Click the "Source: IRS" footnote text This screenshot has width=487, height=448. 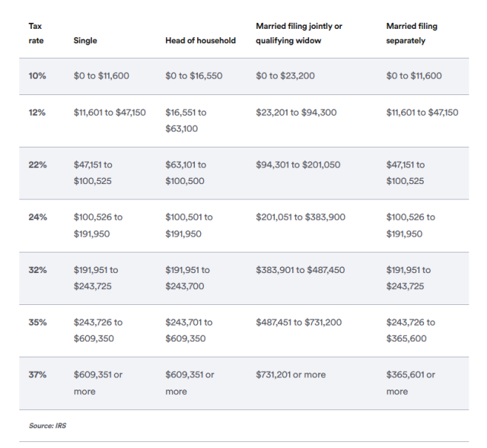click(47, 425)
